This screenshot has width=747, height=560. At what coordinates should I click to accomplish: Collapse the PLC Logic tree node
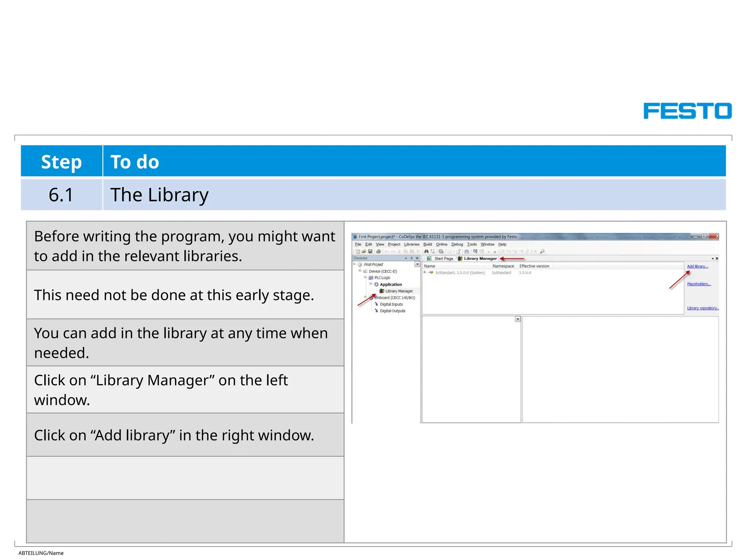click(x=365, y=277)
